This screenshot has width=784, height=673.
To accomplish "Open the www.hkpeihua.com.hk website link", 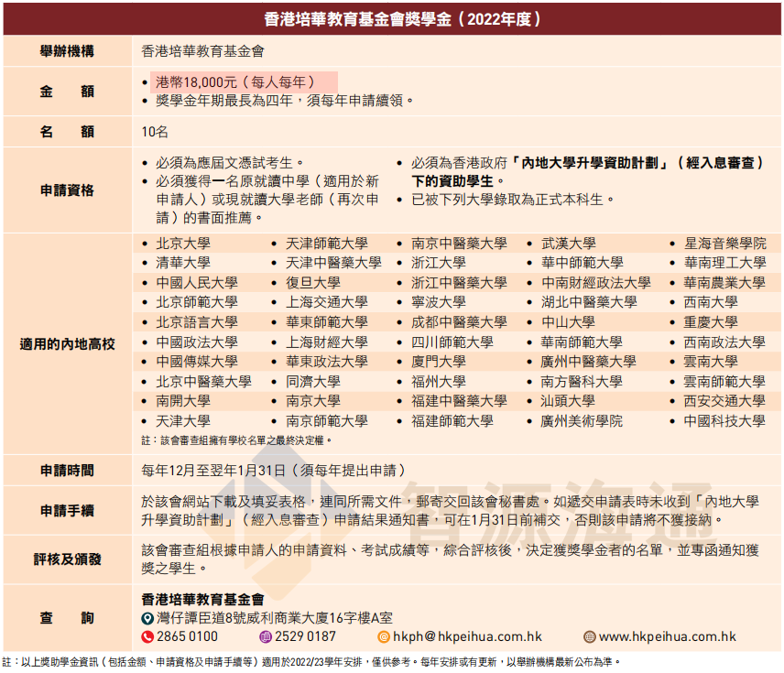I will click(668, 636).
